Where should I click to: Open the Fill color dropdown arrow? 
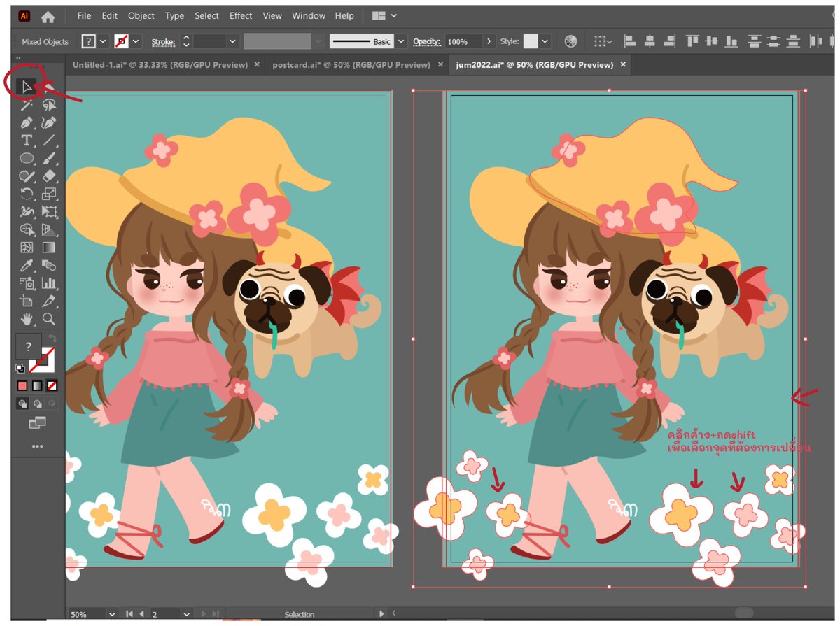(103, 42)
